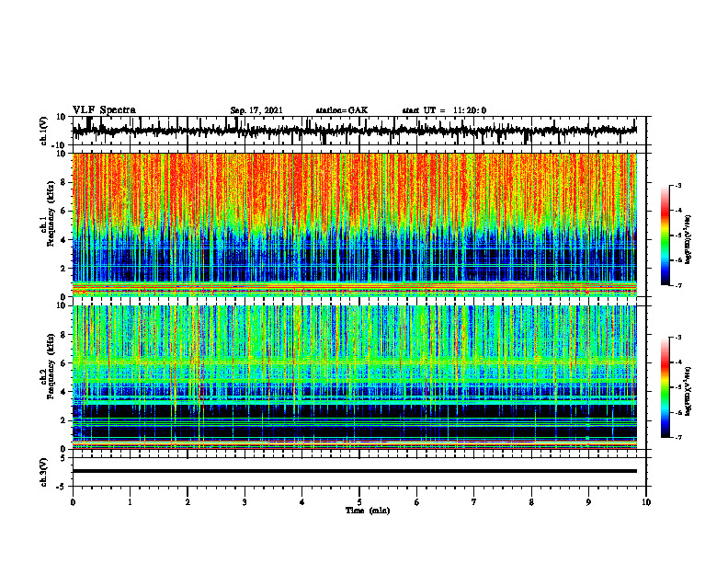Click the "Time (min)" x-axis label
The width and height of the screenshot is (728, 563).
368,511
